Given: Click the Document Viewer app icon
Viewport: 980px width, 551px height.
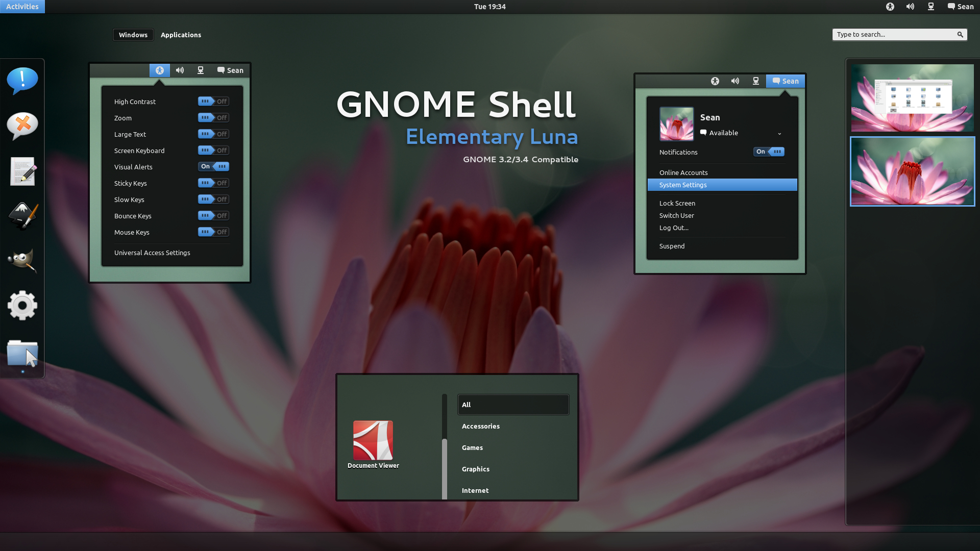Looking at the screenshot, I should [373, 440].
